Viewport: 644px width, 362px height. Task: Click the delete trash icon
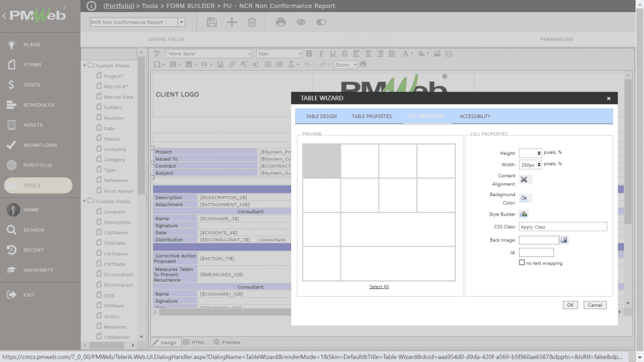click(x=252, y=22)
